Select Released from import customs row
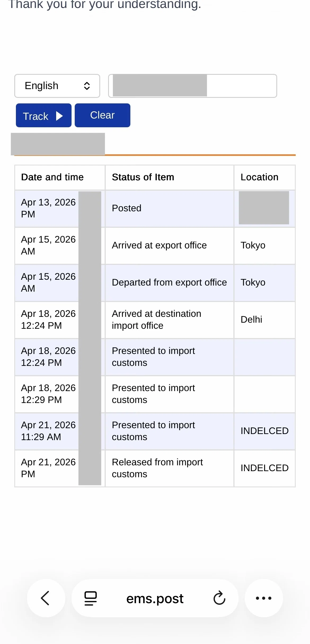The image size is (310, 644). 155,468
